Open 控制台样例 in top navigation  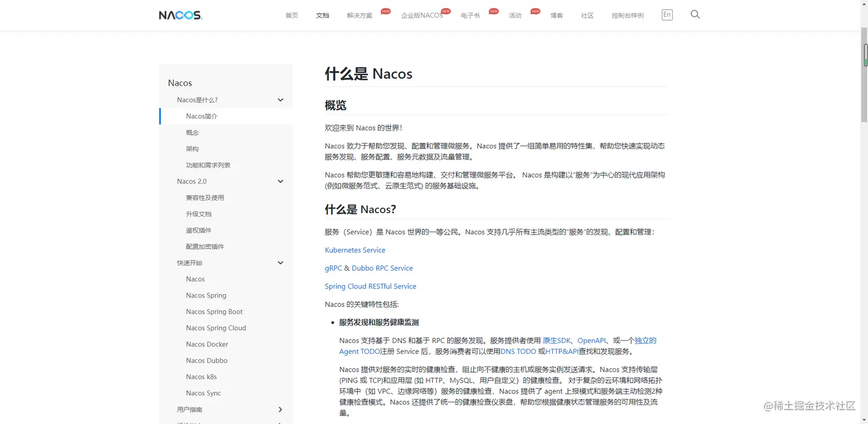pyautogui.click(x=627, y=16)
